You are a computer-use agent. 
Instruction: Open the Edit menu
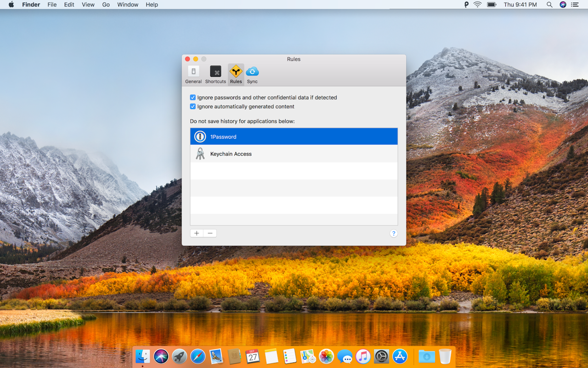69,5
